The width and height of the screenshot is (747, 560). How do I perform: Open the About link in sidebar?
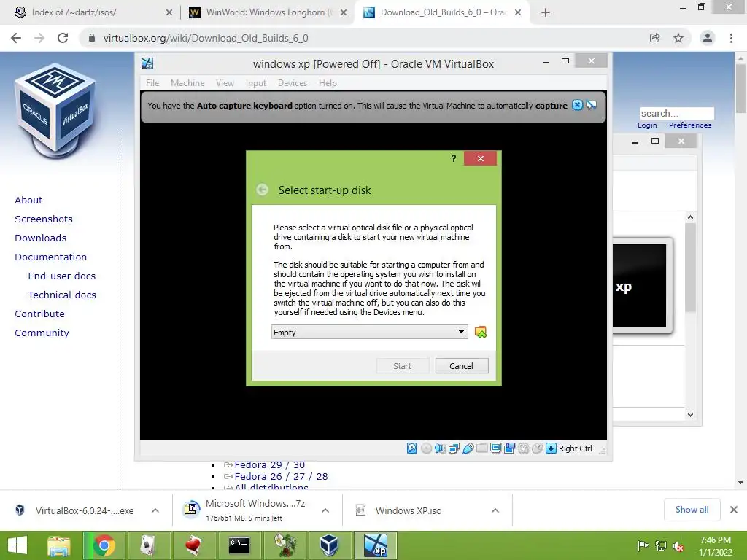28,200
